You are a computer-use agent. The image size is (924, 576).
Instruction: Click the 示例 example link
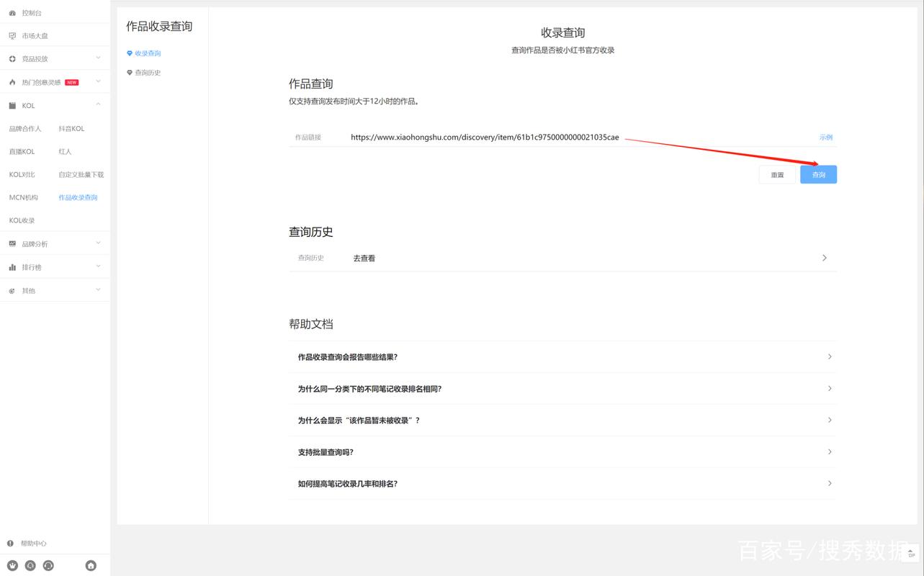pyautogui.click(x=825, y=138)
